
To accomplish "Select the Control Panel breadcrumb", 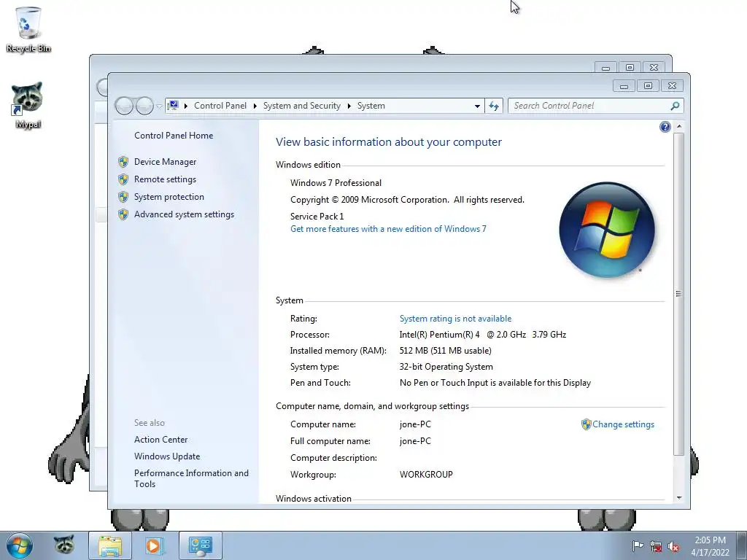I will pos(220,106).
